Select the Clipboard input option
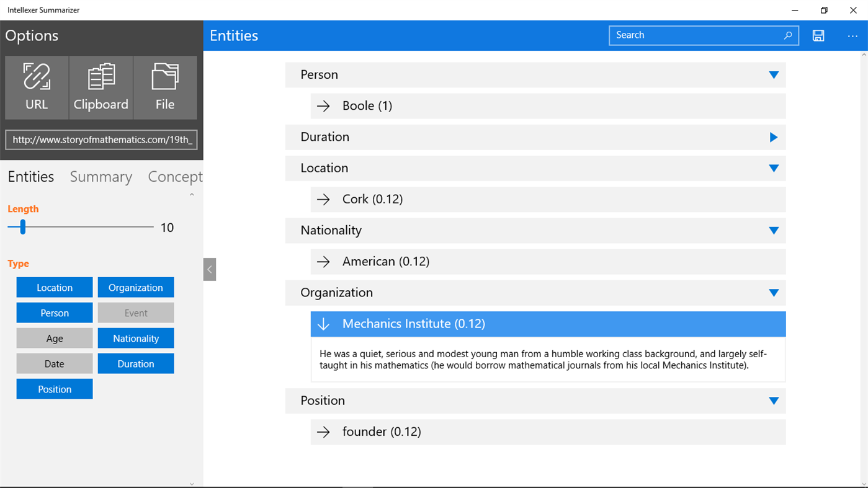Viewport: 868px width, 488px height. 101,87
